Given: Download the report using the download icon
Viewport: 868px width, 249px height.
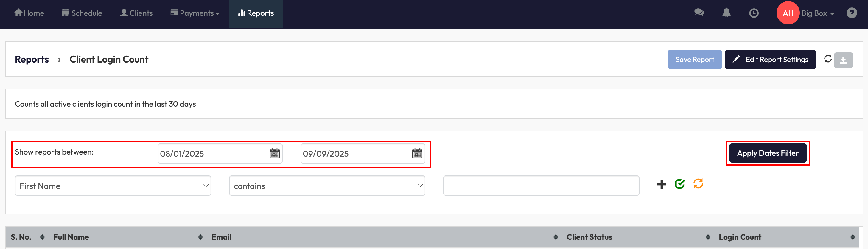Looking at the screenshot, I should (843, 60).
